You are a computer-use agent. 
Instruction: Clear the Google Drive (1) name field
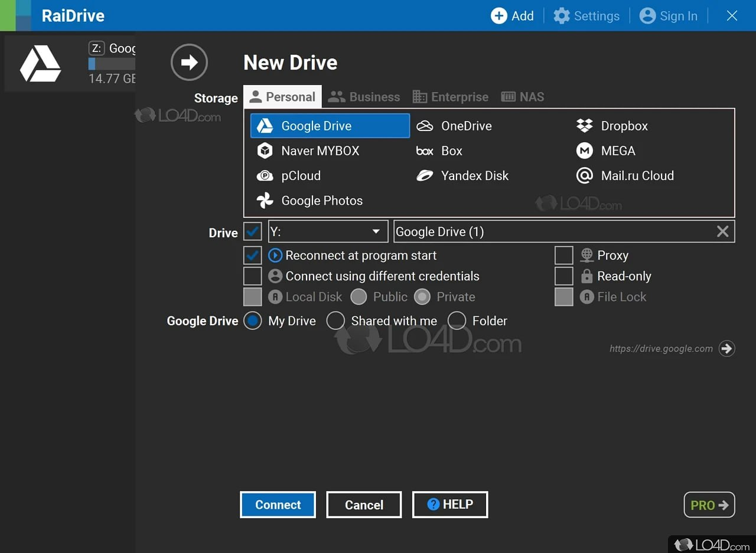722,232
